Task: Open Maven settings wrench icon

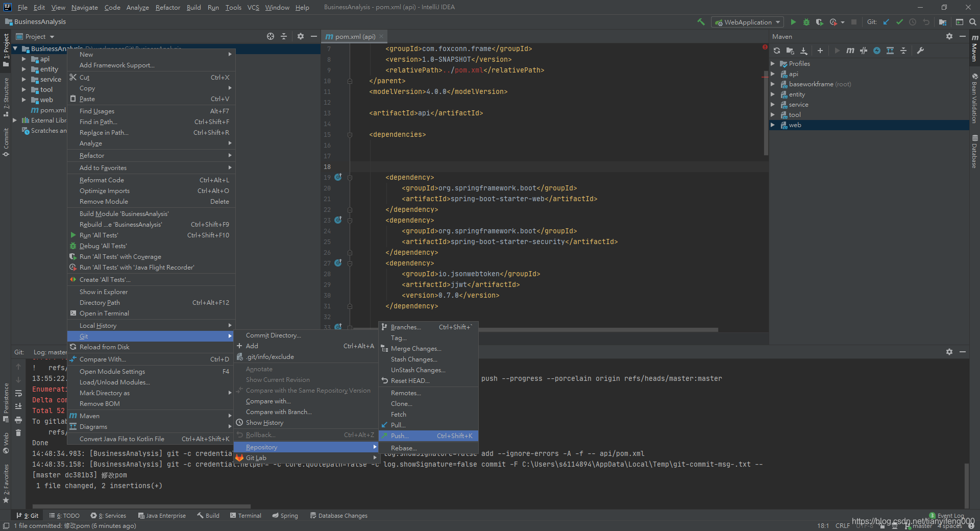Action: click(920, 51)
